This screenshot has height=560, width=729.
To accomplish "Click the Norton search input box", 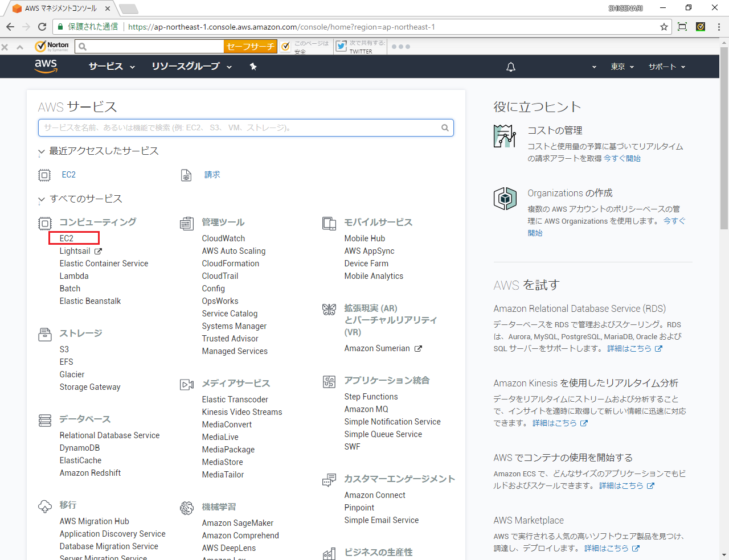I will (150, 47).
